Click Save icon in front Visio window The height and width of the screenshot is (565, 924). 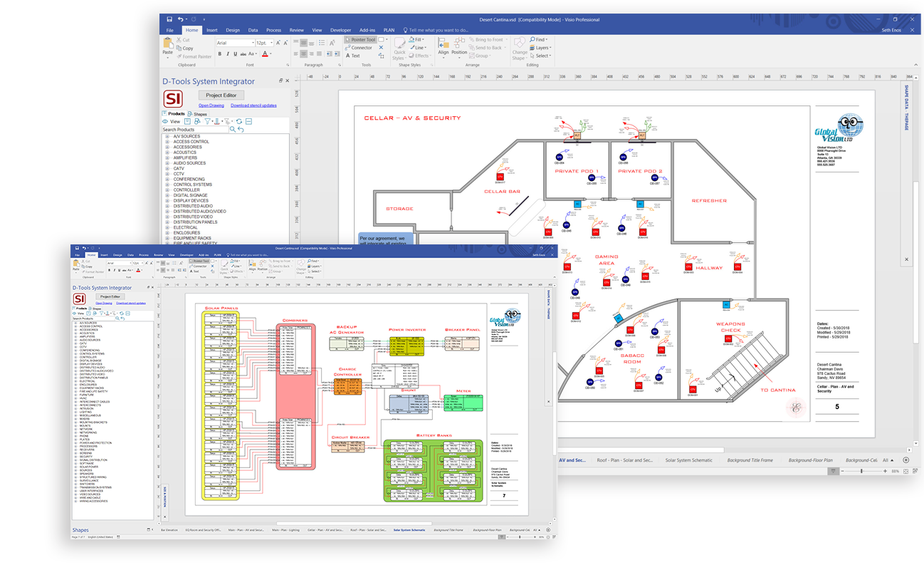(x=77, y=248)
